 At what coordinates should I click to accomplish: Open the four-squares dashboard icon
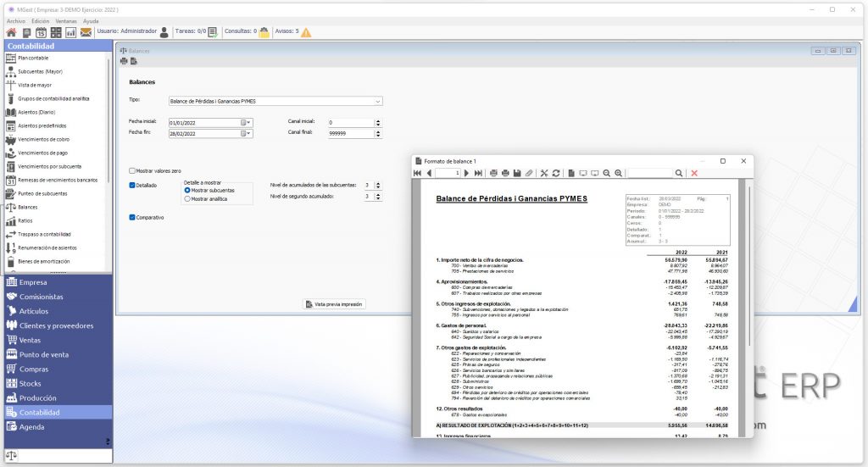coord(56,33)
